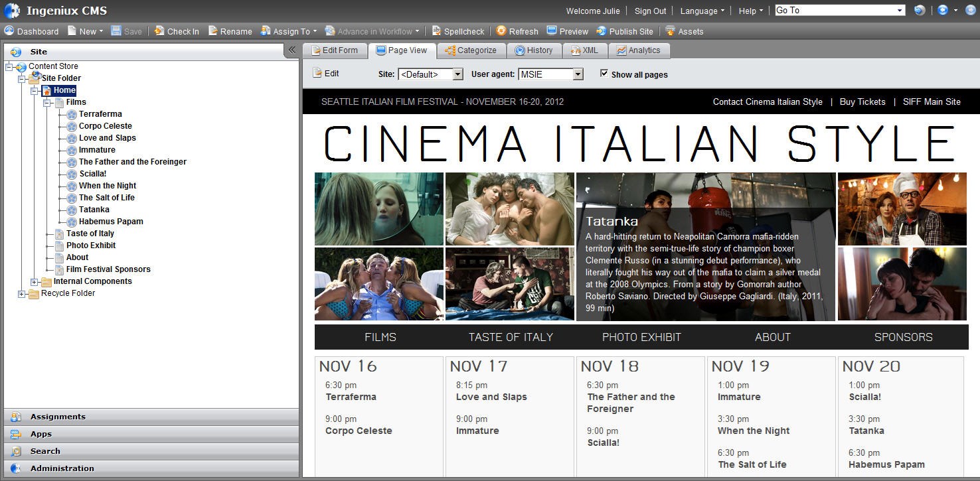Open the Help dropdown menu

[x=751, y=11]
